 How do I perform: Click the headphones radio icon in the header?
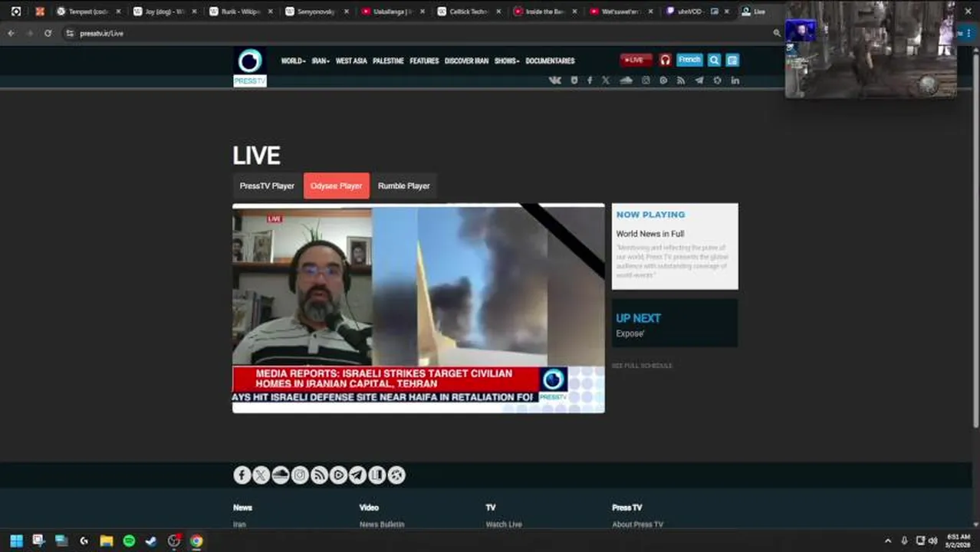pyautogui.click(x=665, y=60)
